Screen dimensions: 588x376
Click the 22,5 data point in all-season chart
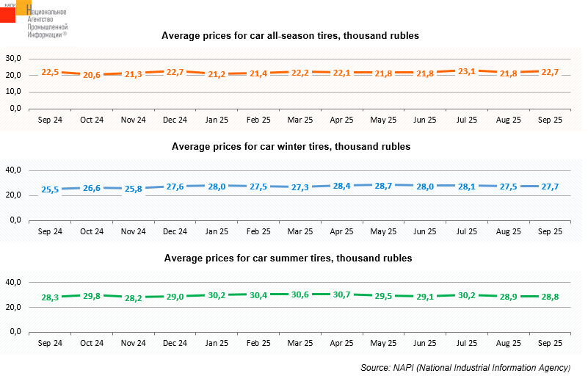[50, 72]
